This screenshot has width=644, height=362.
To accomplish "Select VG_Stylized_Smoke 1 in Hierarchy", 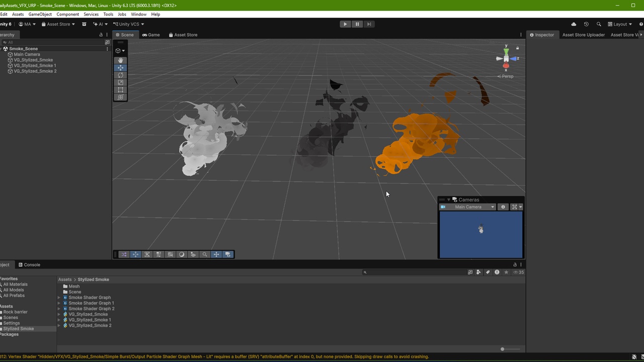I will click(x=35, y=65).
